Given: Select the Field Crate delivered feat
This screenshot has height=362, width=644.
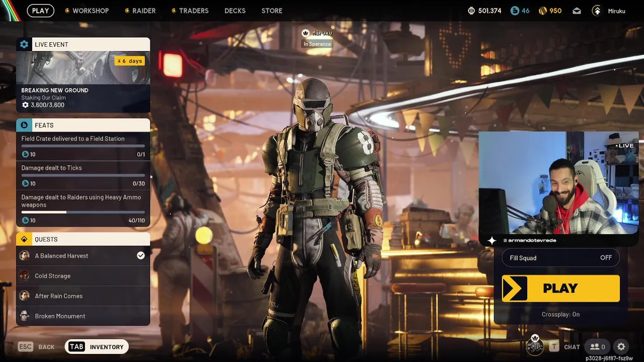Looking at the screenshot, I should click(x=83, y=146).
